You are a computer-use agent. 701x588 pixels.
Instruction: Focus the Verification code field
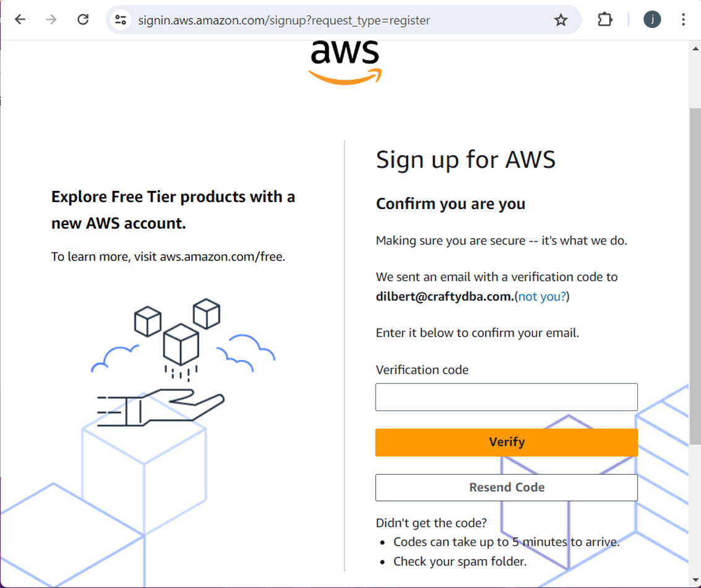(506, 397)
